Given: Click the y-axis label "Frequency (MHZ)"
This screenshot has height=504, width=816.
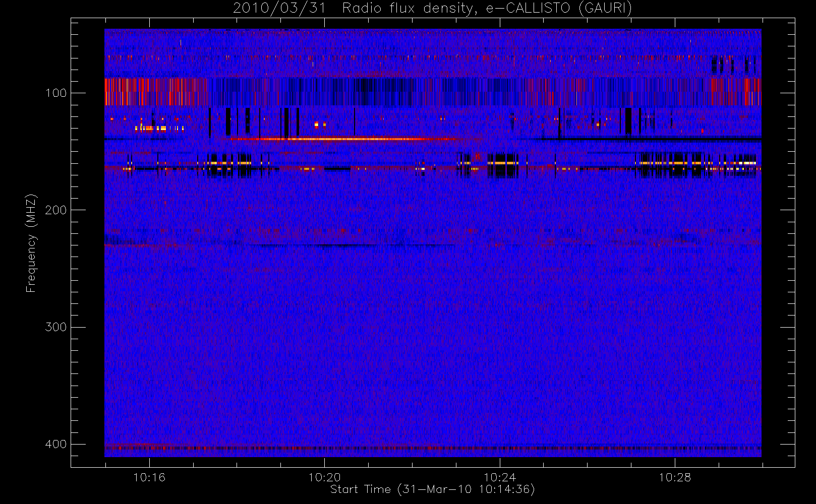Looking at the screenshot, I should pos(31,243).
